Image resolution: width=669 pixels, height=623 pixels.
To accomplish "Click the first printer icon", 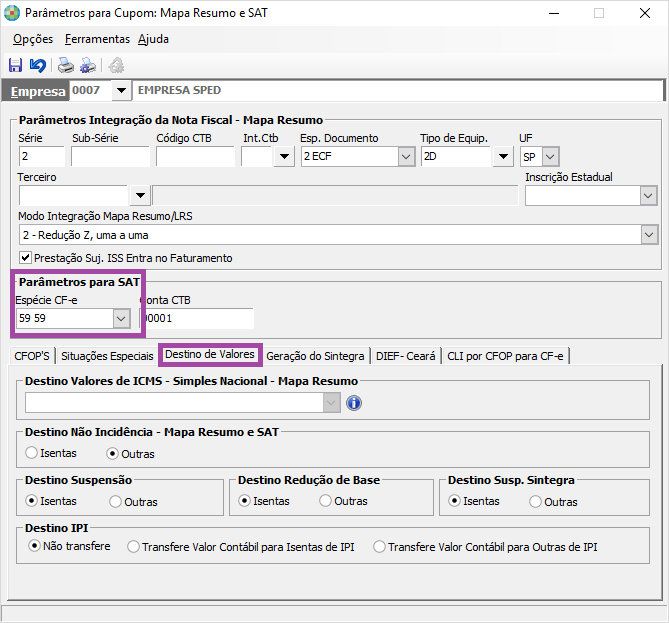I will coord(65,66).
